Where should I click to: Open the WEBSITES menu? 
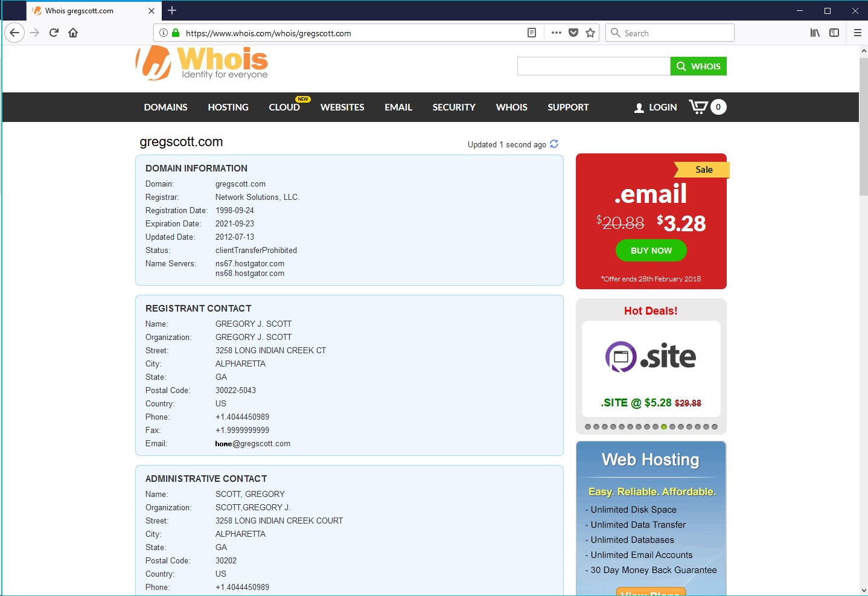coord(342,107)
